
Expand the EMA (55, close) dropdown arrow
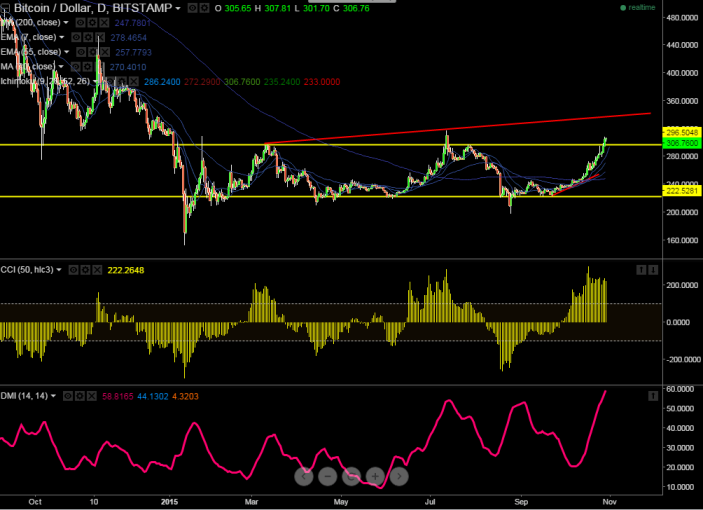(x=66, y=52)
